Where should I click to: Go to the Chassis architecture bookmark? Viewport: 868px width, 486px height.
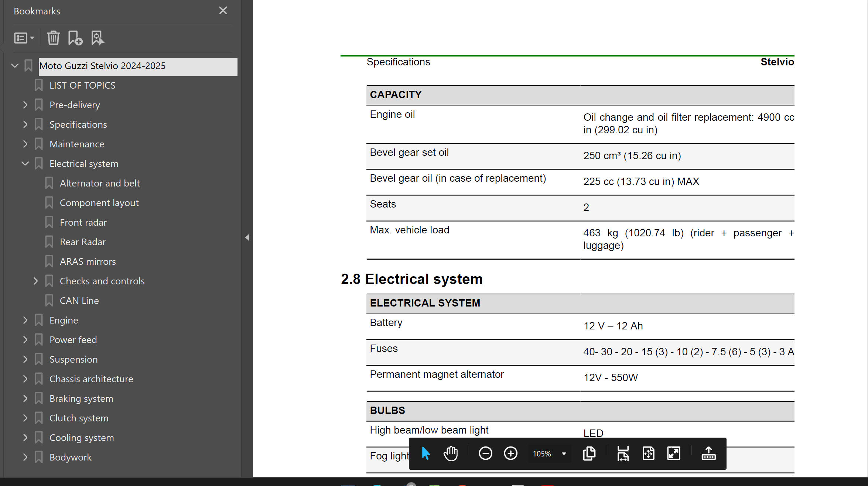coord(91,379)
